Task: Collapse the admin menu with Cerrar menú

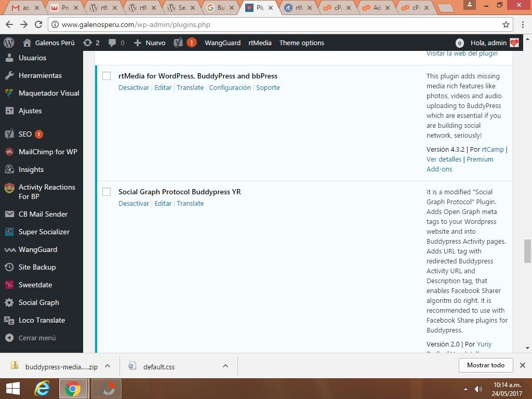Action: tap(31, 338)
